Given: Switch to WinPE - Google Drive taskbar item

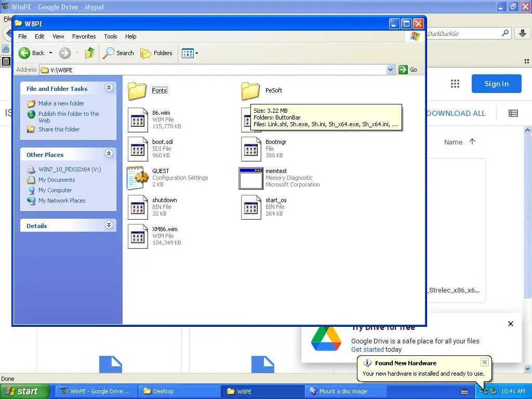Looking at the screenshot, I should click(x=96, y=391).
